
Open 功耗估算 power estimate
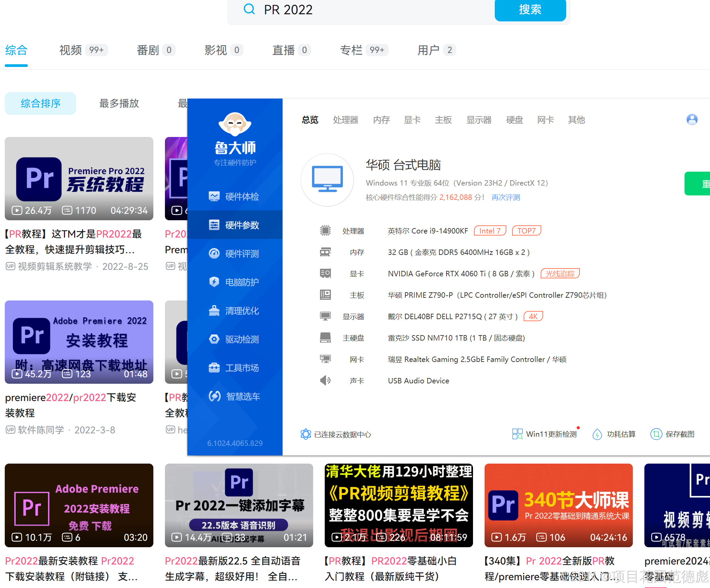tap(597, 434)
